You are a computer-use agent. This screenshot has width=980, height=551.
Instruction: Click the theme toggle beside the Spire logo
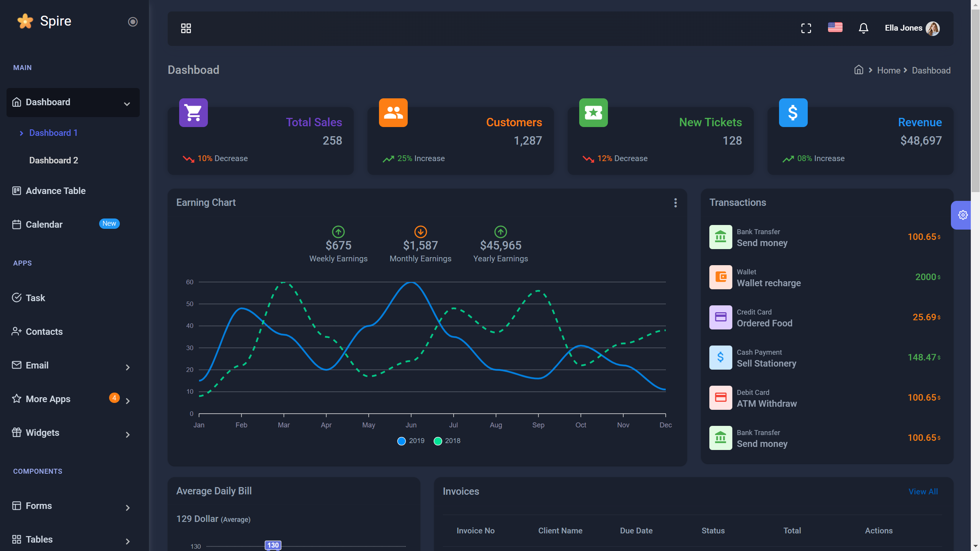[132, 22]
